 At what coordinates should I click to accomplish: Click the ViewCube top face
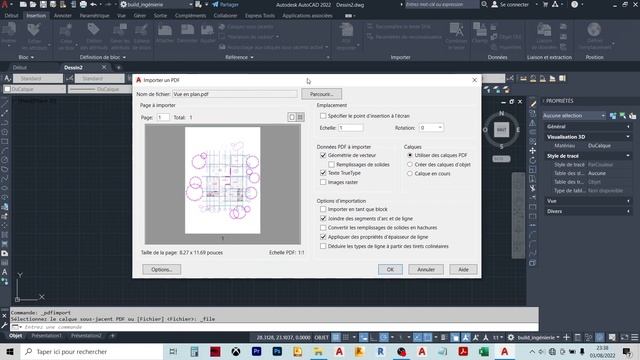pyautogui.click(x=501, y=130)
